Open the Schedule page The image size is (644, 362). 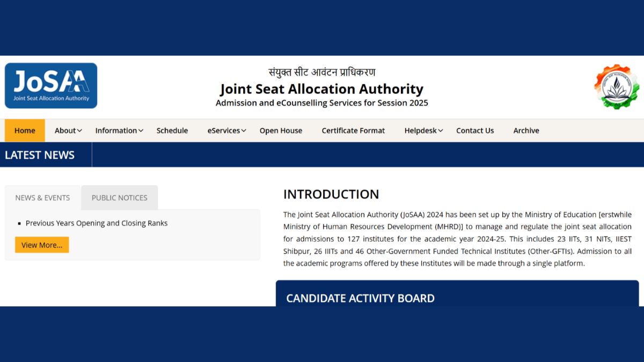pyautogui.click(x=172, y=130)
